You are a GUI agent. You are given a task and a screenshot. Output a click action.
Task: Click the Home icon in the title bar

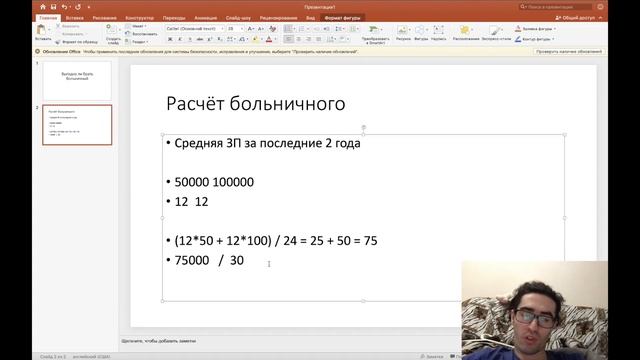tap(43, 7)
